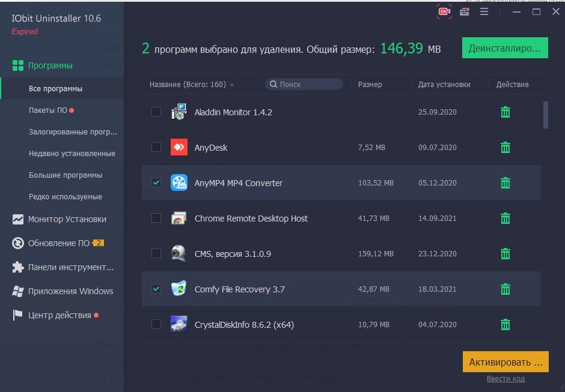565x392 pixels.
Task: Open Пакеты ПО in the sidebar
Action: [48, 110]
